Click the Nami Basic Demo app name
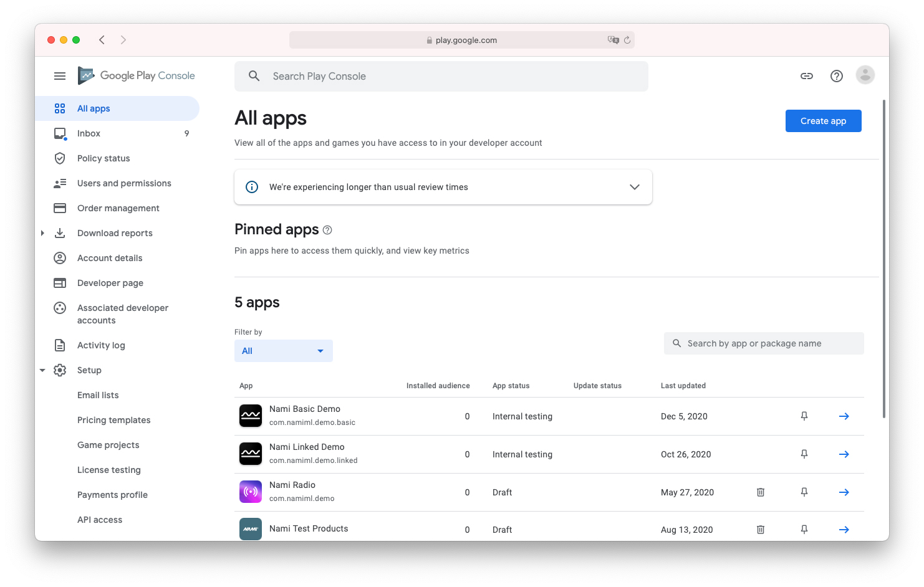 point(305,409)
